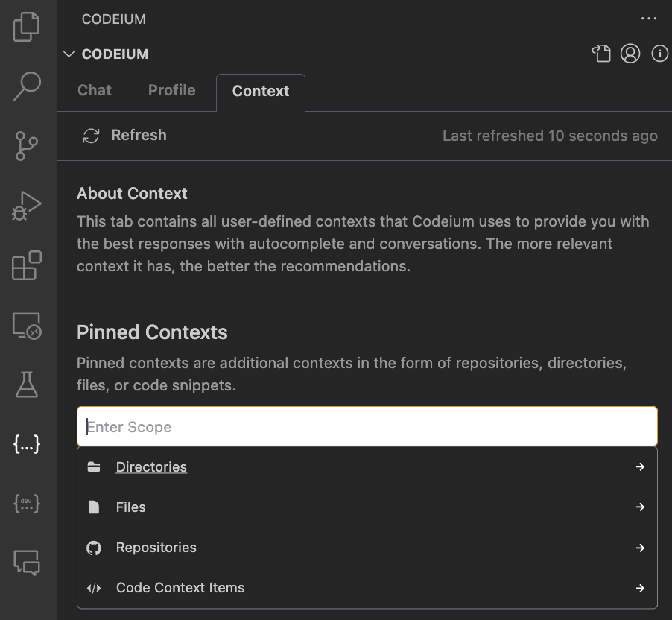Choose Repositories from the scope list
672x620 pixels.
pos(367,548)
